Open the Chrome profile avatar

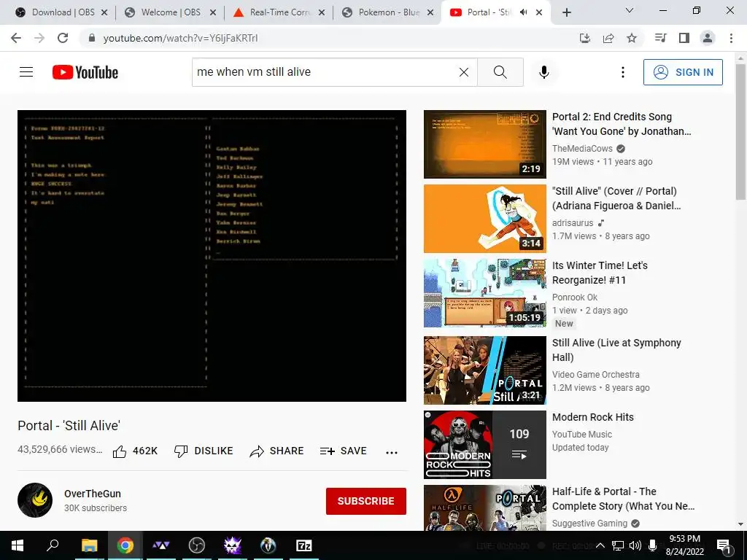click(x=708, y=38)
